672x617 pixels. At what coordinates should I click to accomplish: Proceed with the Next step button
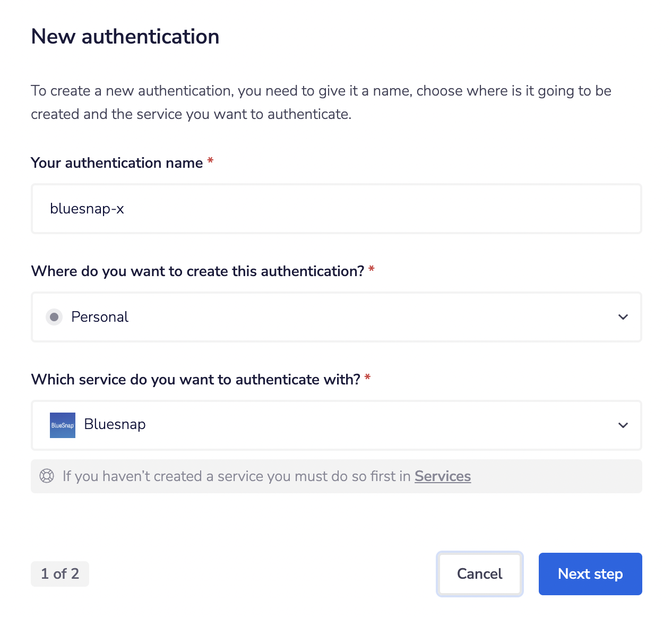click(x=590, y=574)
